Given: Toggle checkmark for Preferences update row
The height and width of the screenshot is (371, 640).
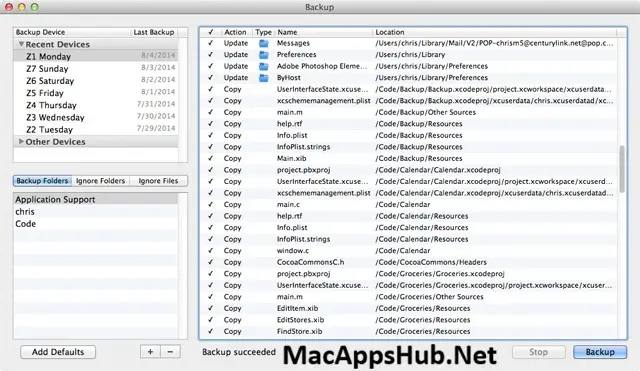Looking at the screenshot, I should point(211,54).
